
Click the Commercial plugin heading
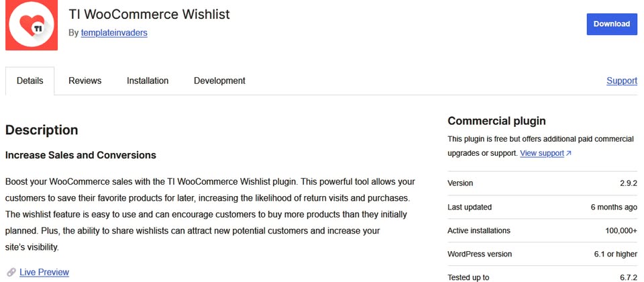pyautogui.click(x=496, y=121)
